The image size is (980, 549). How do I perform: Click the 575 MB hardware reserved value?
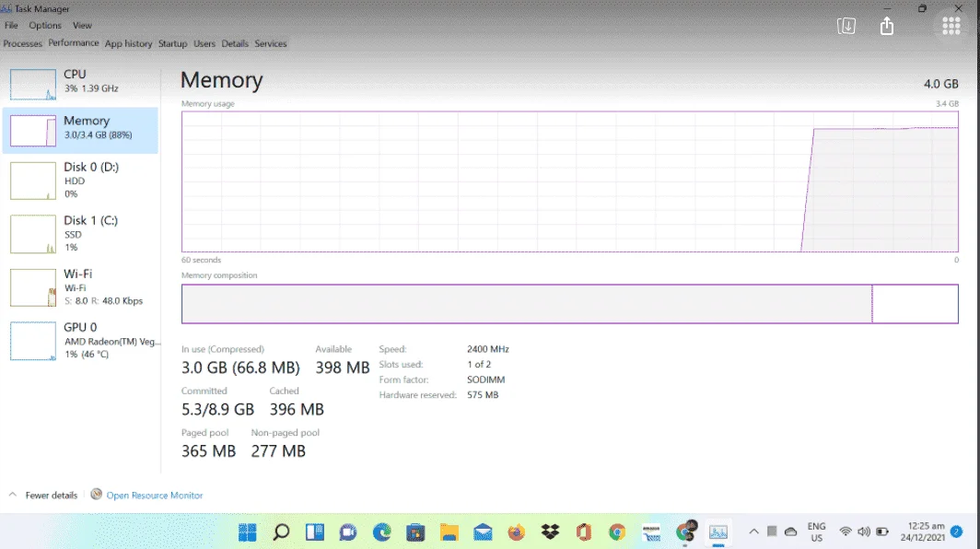pyautogui.click(x=483, y=394)
